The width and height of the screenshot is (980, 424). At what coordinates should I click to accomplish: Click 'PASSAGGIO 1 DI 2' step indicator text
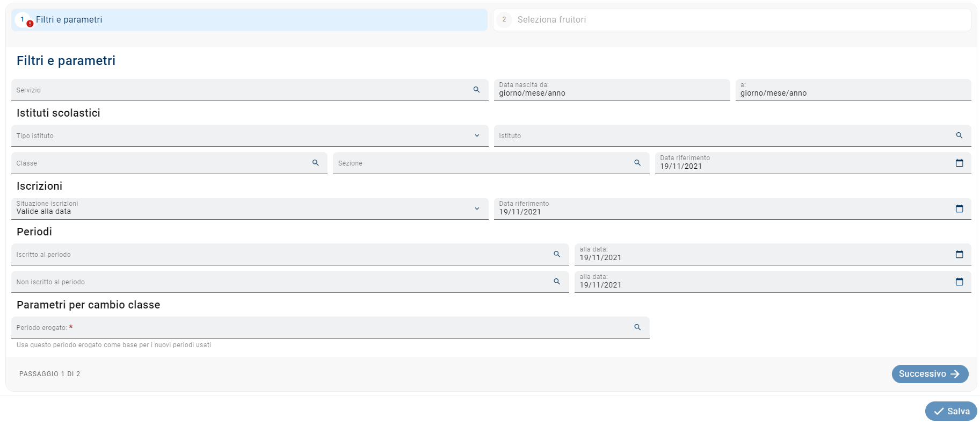coord(50,374)
